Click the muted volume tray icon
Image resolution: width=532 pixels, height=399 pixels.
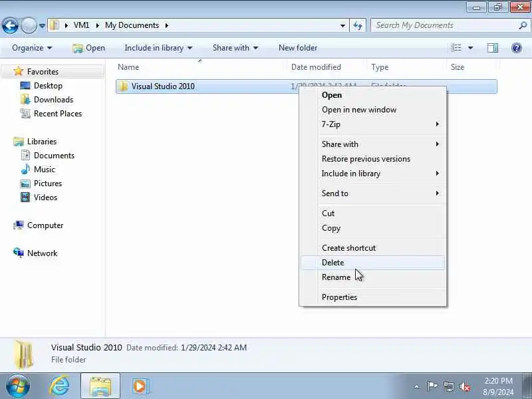(x=465, y=386)
